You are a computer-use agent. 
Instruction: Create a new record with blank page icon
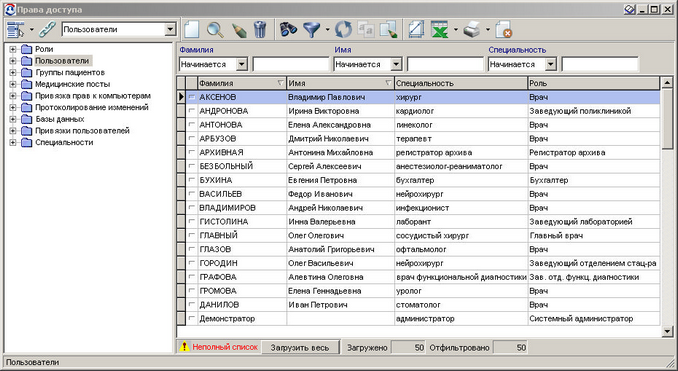point(192,29)
